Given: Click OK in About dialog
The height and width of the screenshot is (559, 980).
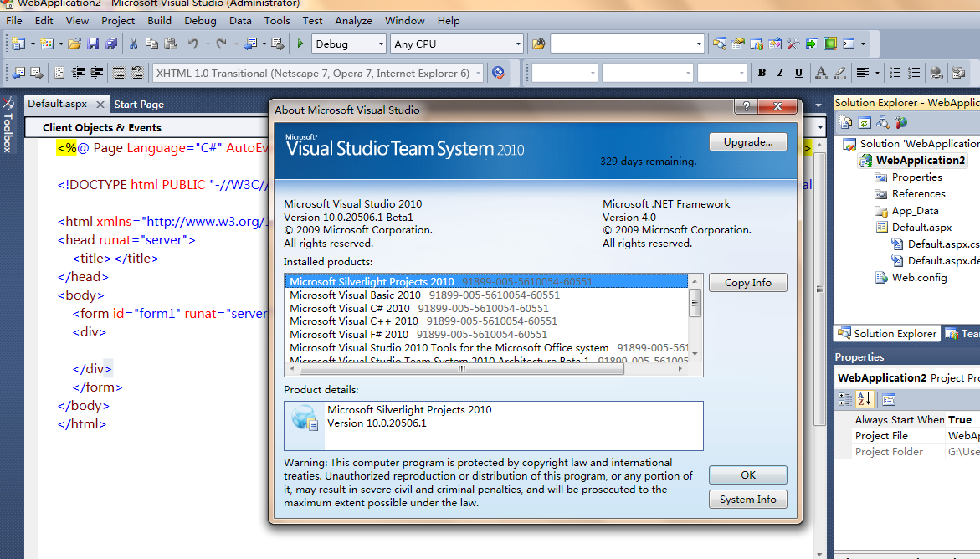Looking at the screenshot, I should click(747, 475).
